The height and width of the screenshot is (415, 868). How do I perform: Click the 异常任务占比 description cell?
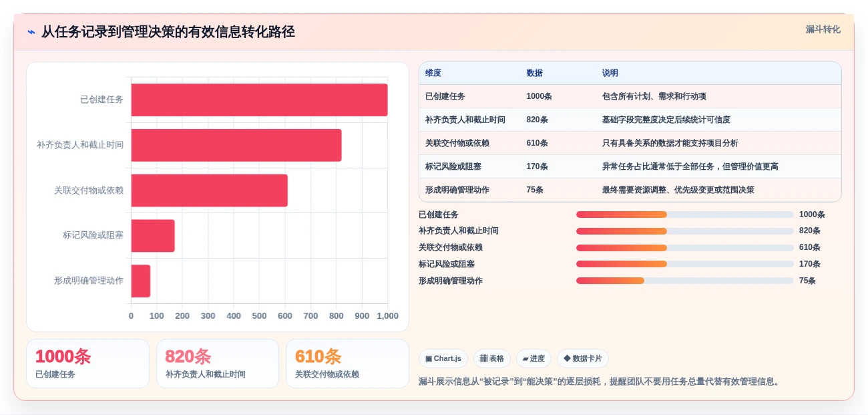690,166
